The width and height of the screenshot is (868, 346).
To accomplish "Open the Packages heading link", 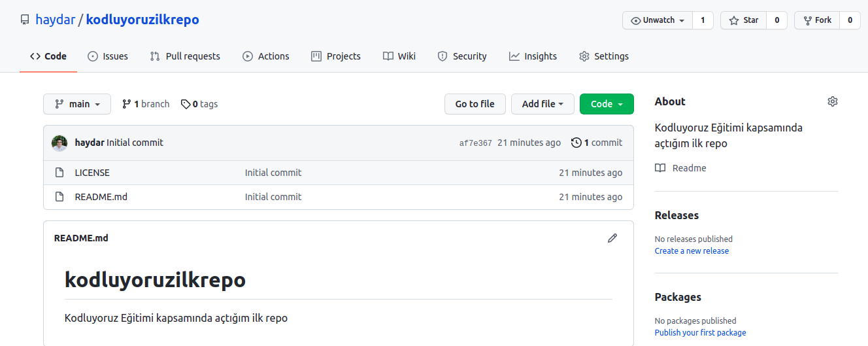I will click(x=678, y=297).
